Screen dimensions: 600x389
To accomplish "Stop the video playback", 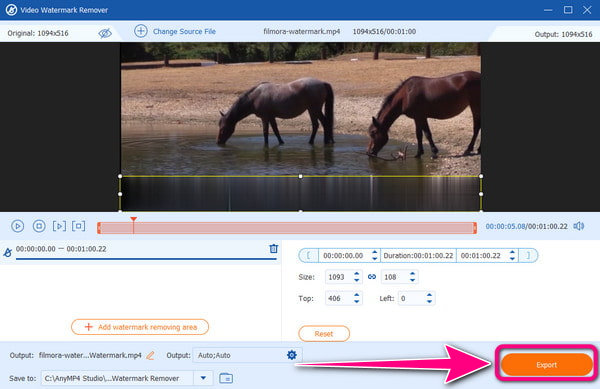I will click(39, 226).
